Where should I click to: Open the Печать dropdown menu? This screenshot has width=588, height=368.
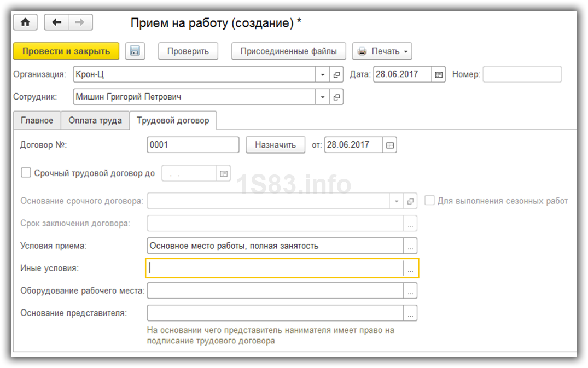coord(382,51)
